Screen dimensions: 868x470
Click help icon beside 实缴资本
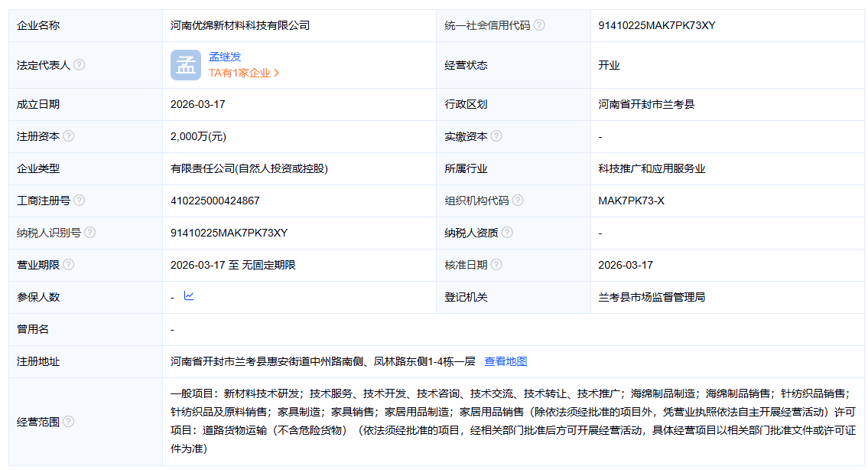coord(496,136)
